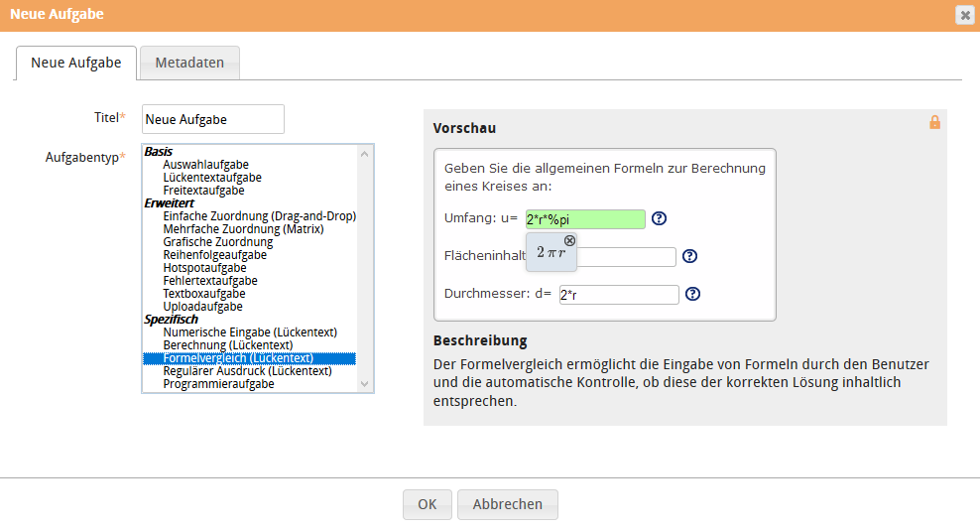
Task: Click the Durchmesser formula input field
Action: point(618,295)
